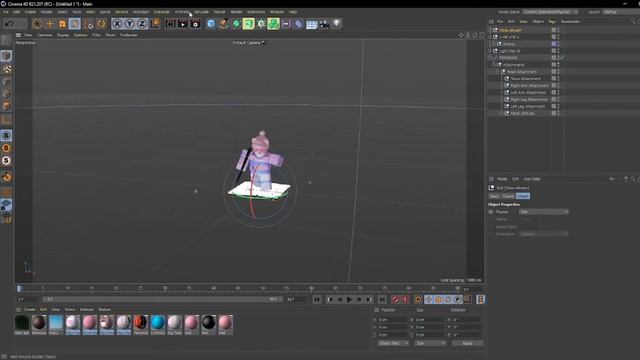Collapse the Head Attachment tree node
640x360 pixels.
[498, 71]
